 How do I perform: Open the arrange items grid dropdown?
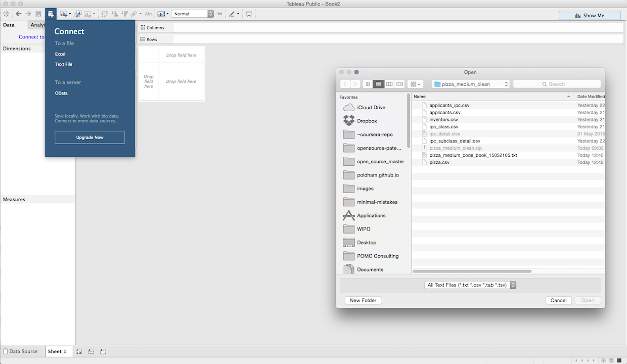tap(415, 84)
